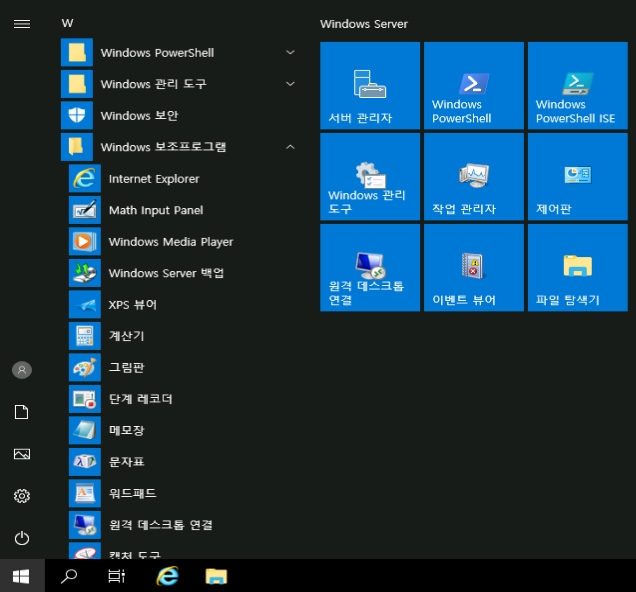The width and height of the screenshot is (636, 592).
Task: Click the 원격 데스크톱 연결 list icon
Action: [x=85, y=525]
